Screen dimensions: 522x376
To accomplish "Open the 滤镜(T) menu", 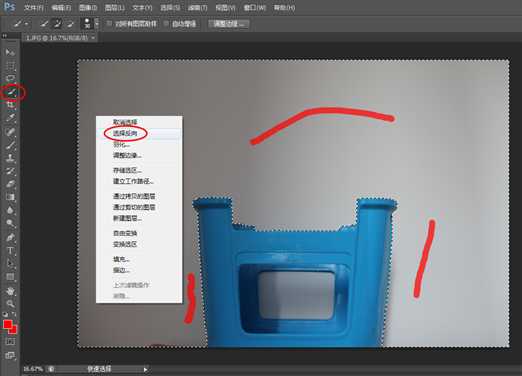I will point(197,7).
